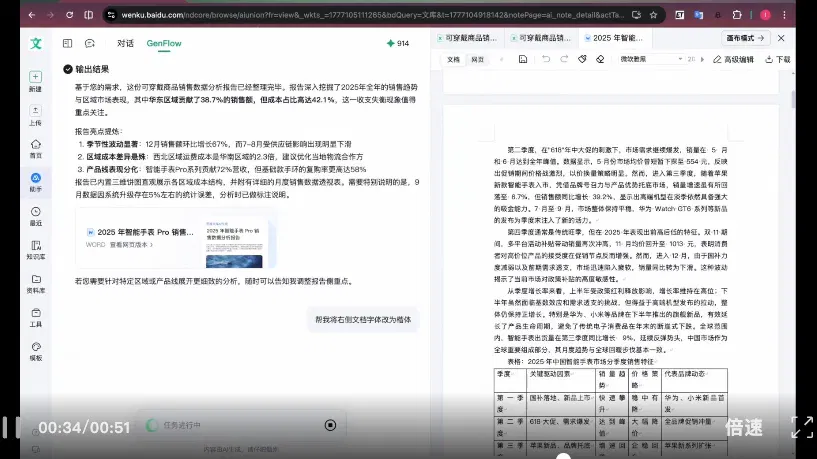Screen dimensions: 817x459
Task: Open the second 可穿戴商品销 spreadsheet tab
Action: pyautogui.click(x=540, y=38)
